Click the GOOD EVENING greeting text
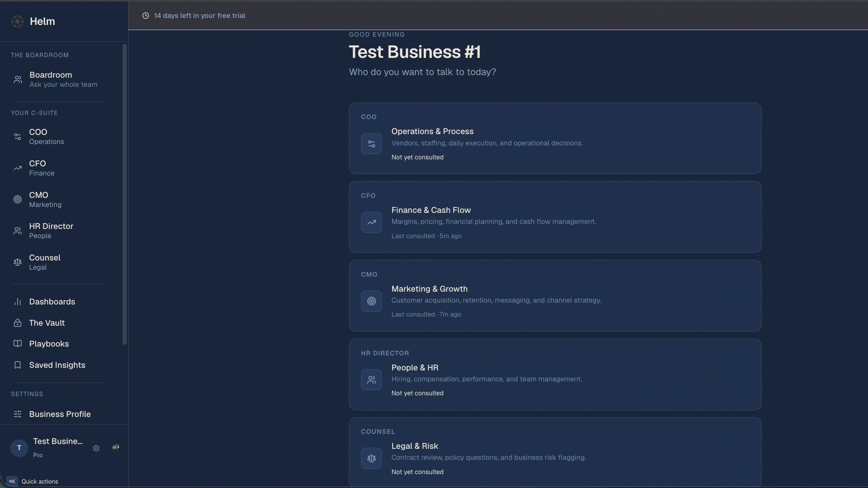868x488 pixels. click(x=377, y=34)
